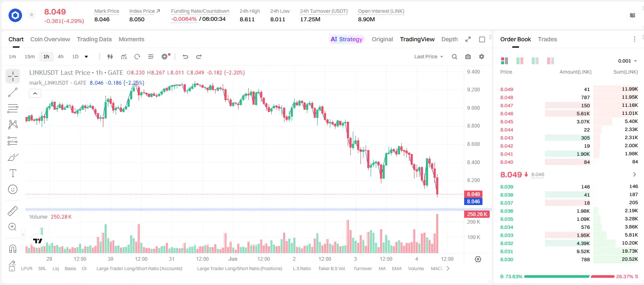Viewport: 644px width, 285px height.
Task: Select the 4h timeframe
Action: tap(60, 57)
